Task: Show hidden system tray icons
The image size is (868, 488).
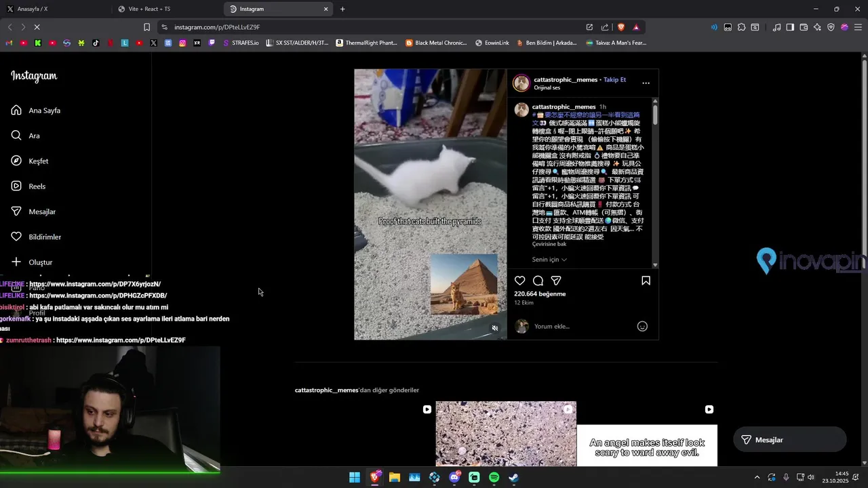Action: tap(757, 477)
